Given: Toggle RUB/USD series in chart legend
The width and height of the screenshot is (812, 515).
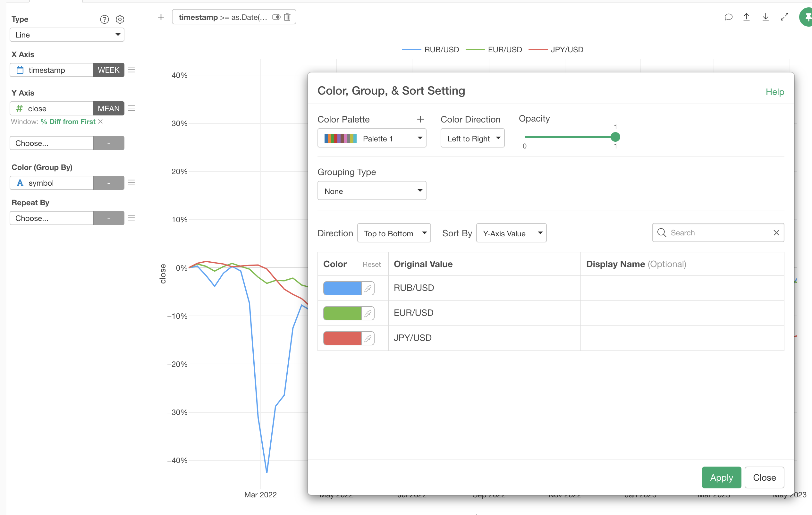Looking at the screenshot, I should 431,50.
